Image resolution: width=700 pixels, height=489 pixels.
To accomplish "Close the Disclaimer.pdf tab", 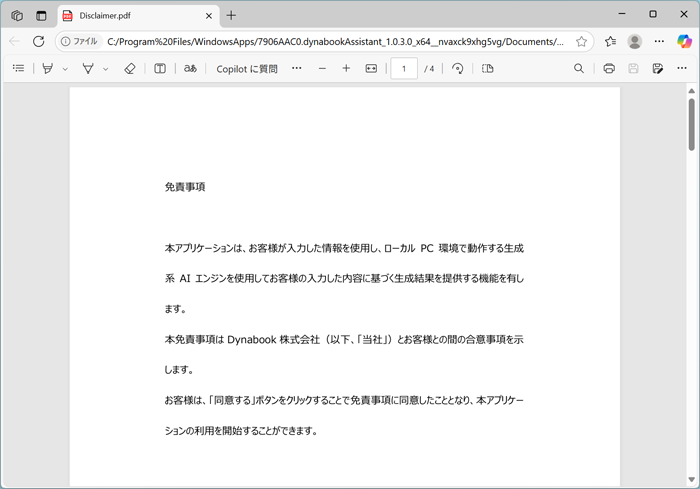I will point(208,16).
